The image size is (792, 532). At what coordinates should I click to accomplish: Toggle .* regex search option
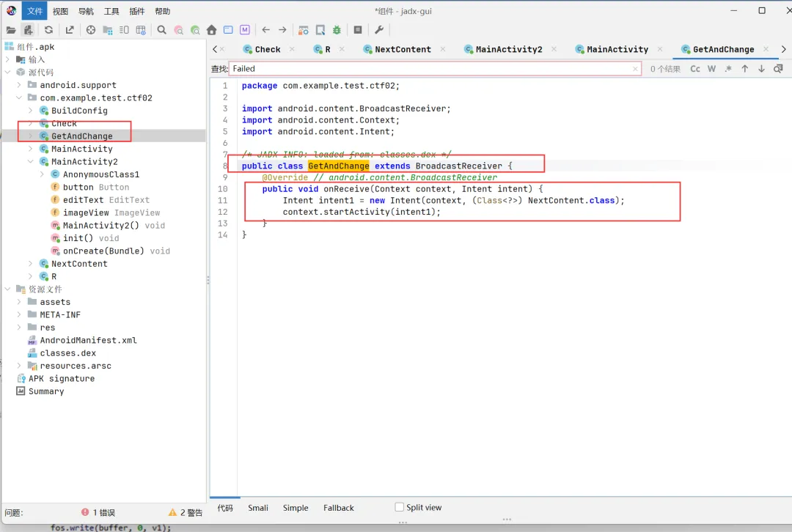point(728,69)
